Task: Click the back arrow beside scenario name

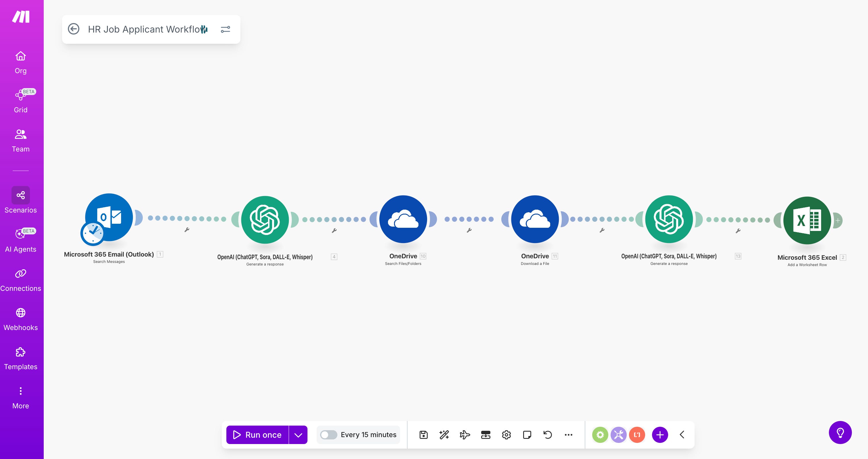Action: coord(74,29)
